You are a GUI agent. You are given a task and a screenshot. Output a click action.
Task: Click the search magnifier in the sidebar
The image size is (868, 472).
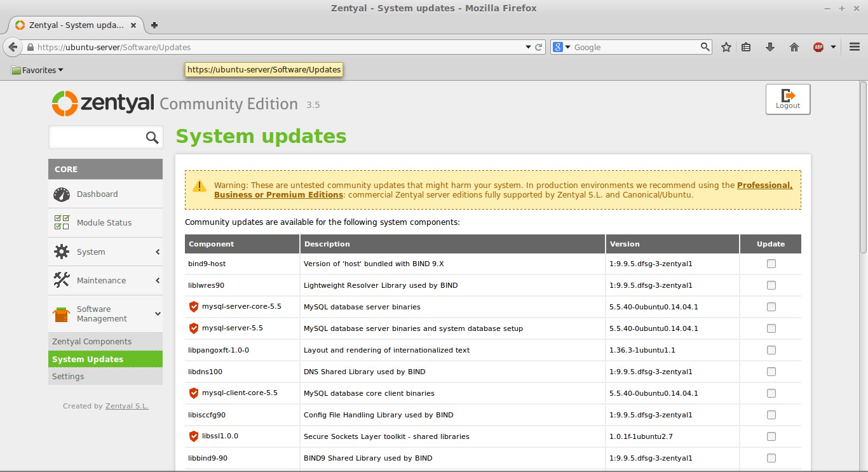152,137
